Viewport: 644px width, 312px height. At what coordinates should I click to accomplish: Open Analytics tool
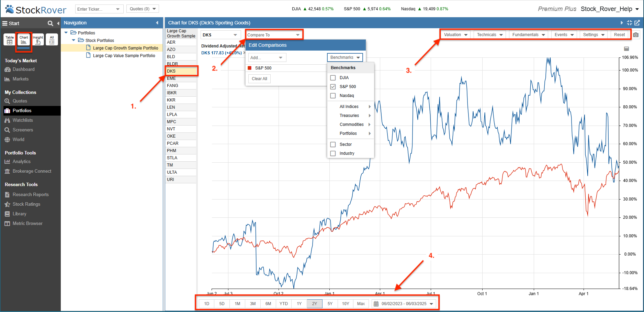tap(18, 162)
